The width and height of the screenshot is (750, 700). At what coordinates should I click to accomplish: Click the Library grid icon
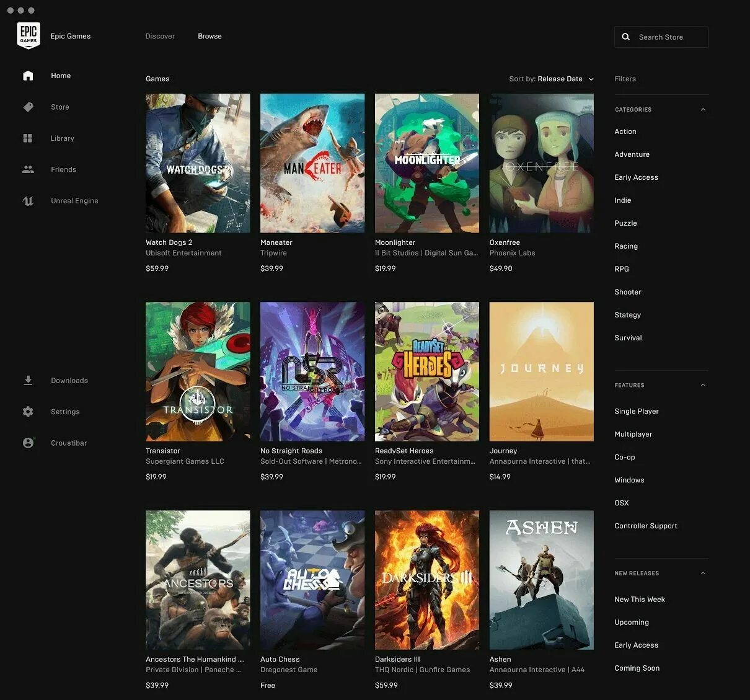click(28, 138)
